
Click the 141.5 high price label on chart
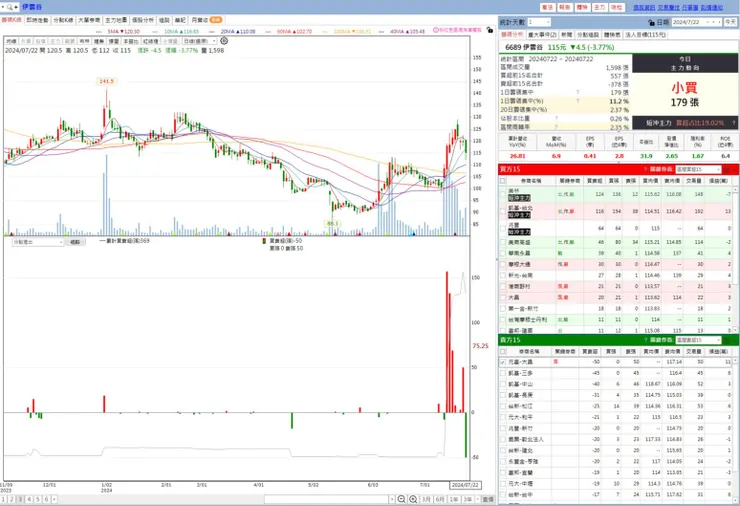(x=107, y=81)
